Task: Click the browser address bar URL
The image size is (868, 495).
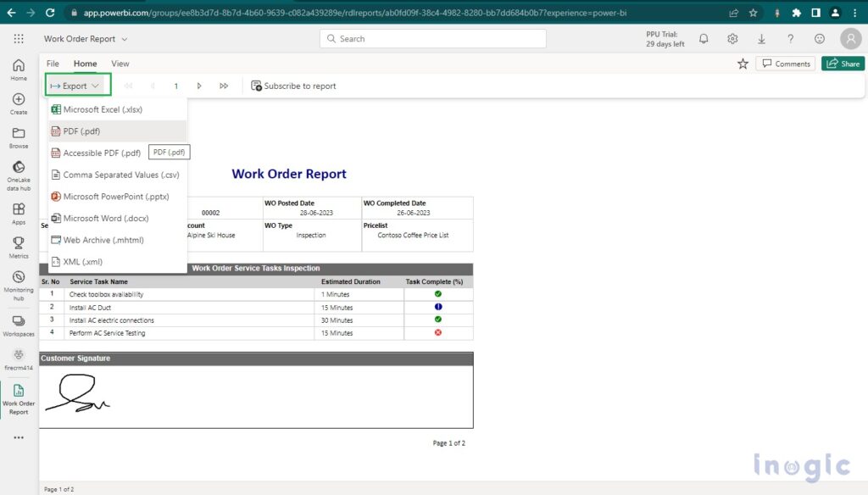Action: coord(355,13)
